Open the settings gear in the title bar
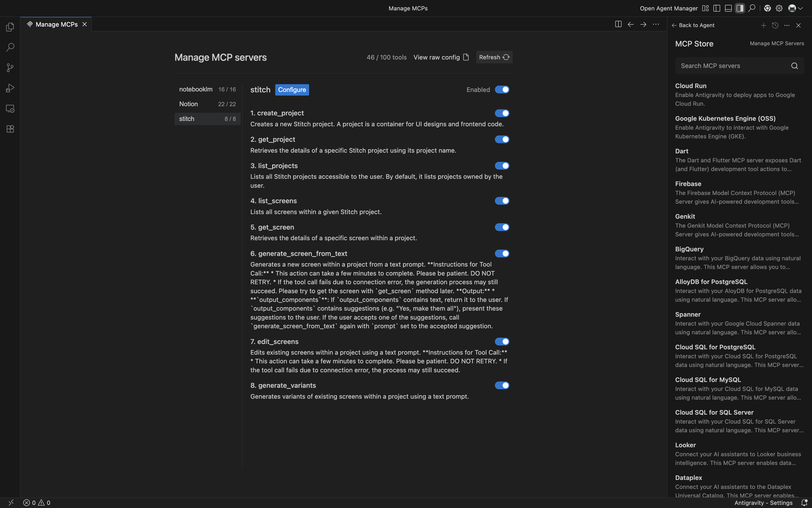812x508 pixels. coord(779,8)
